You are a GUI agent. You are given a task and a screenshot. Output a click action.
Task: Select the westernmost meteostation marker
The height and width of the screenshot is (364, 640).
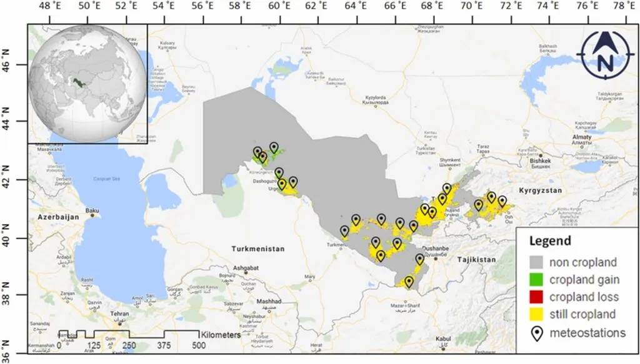[257, 152]
